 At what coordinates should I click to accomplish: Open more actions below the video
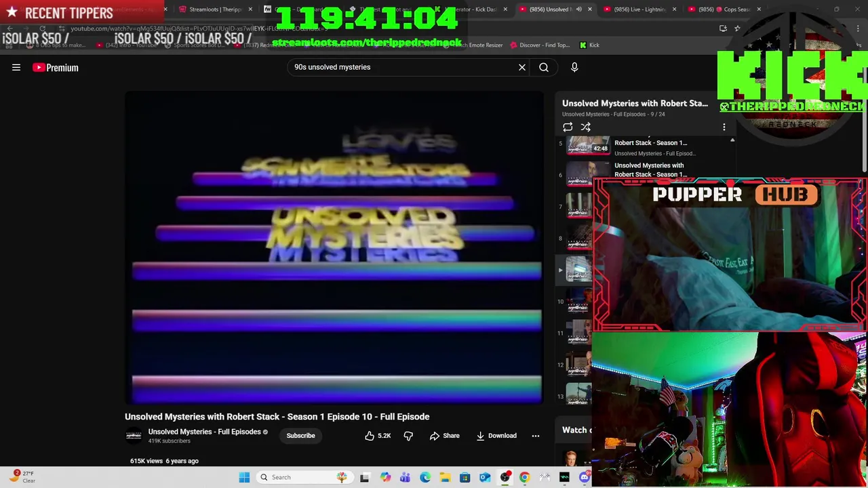pos(536,436)
